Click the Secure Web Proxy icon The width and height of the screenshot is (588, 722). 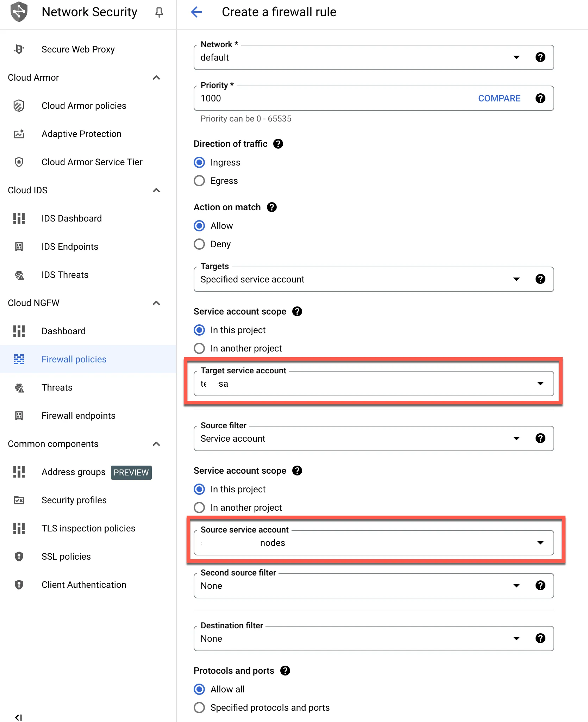click(x=19, y=49)
